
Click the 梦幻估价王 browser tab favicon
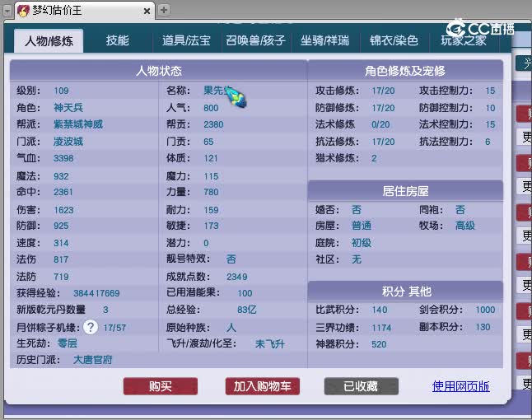click(x=23, y=11)
